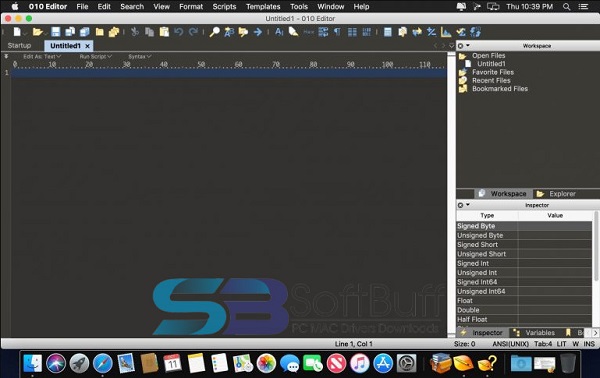Click the Cut scissors icon
This screenshot has height=378, width=600.
135,32
